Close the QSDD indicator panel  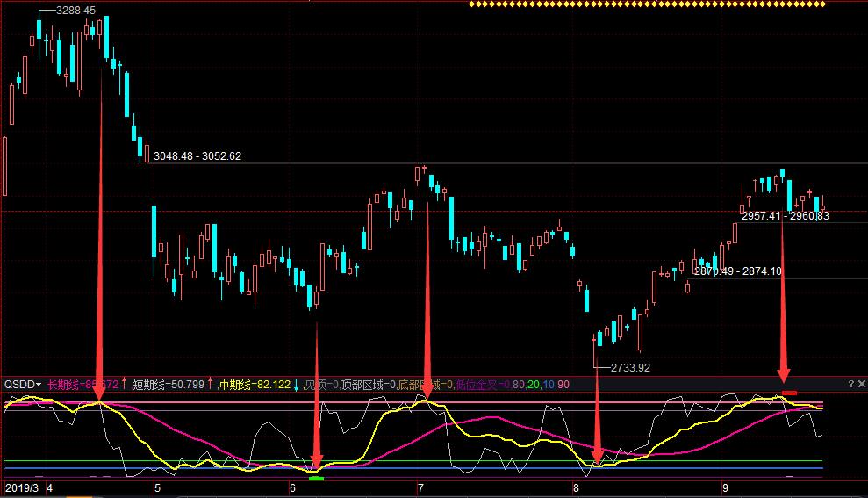click(861, 384)
